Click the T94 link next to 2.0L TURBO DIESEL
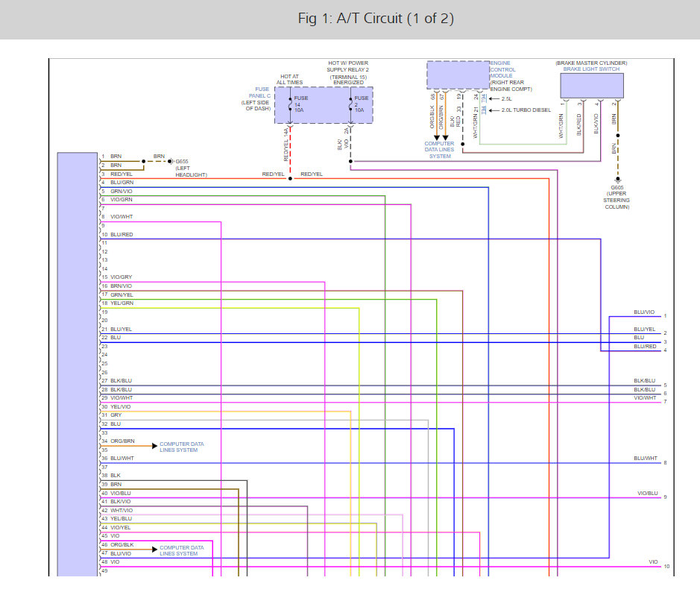Viewport: 700px width, 595px height. [484, 110]
